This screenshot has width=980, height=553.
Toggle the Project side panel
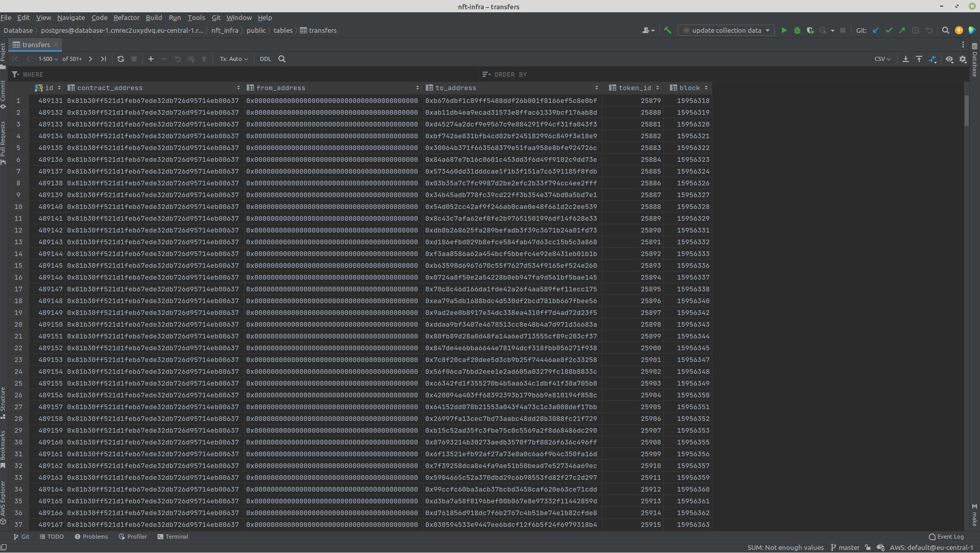coord(3,56)
